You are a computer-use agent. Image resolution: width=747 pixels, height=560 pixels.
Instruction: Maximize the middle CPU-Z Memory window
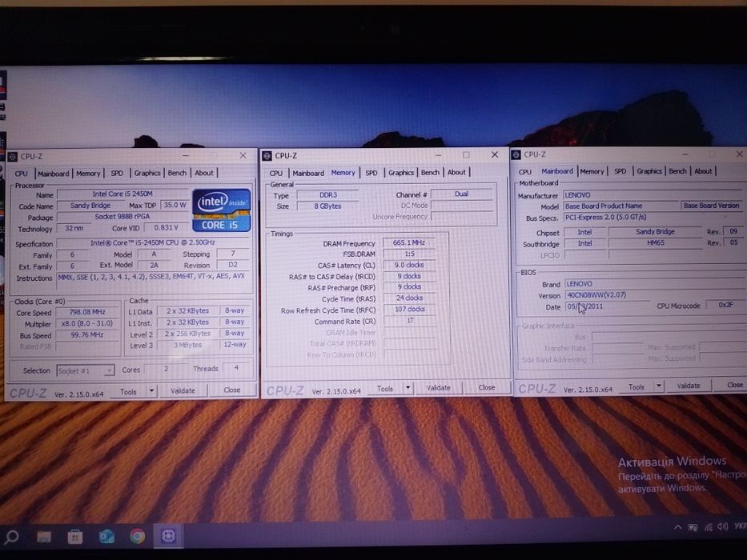(x=466, y=154)
